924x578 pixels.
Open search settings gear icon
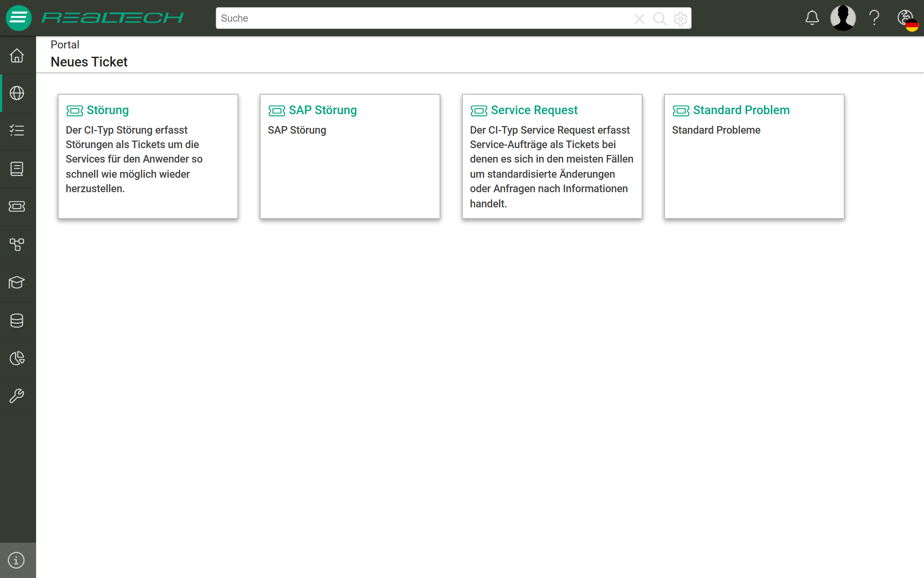coord(680,18)
